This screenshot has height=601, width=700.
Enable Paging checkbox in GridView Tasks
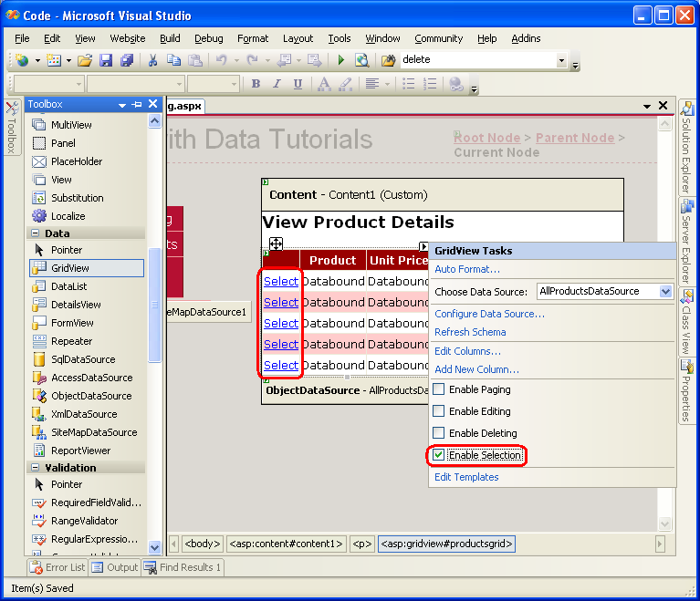(x=439, y=389)
